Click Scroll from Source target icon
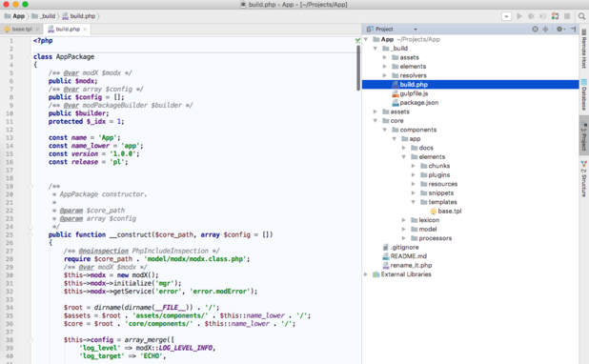Viewport: 589px width, 364px height. (x=535, y=29)
